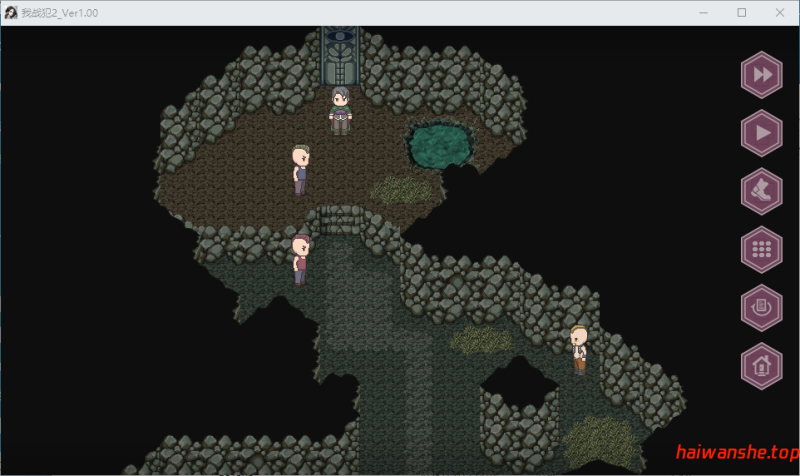Click the application icon in title bar
This screenshot has width=800, height=476.
tap(11, 13)
